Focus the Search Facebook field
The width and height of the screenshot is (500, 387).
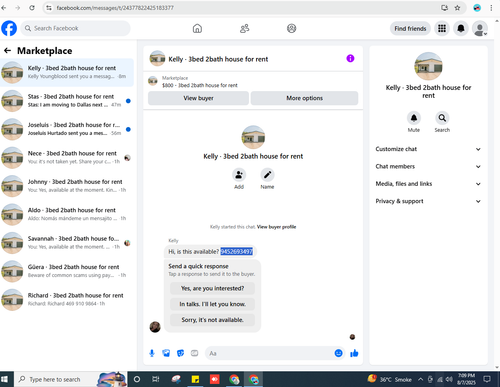click(x=75, y=28)
